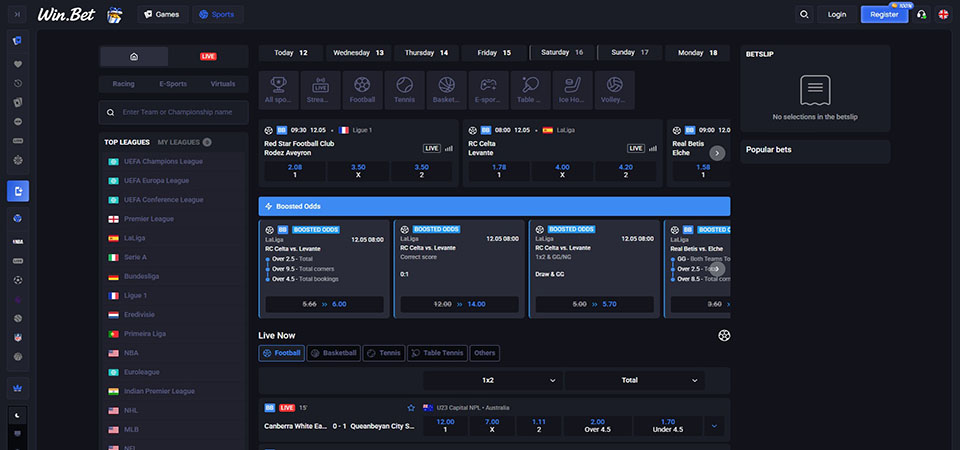This screenshot has height=450, width=960.
Task: Expand the collapsed left sidebar
Action: click(x=17, y=14)
